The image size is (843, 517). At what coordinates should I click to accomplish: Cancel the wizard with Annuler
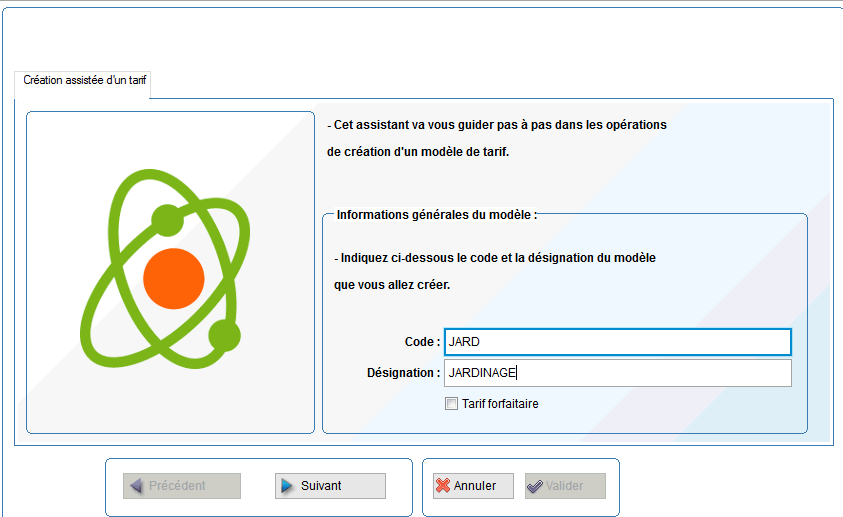pyautogui.click(x=473, y=486)
